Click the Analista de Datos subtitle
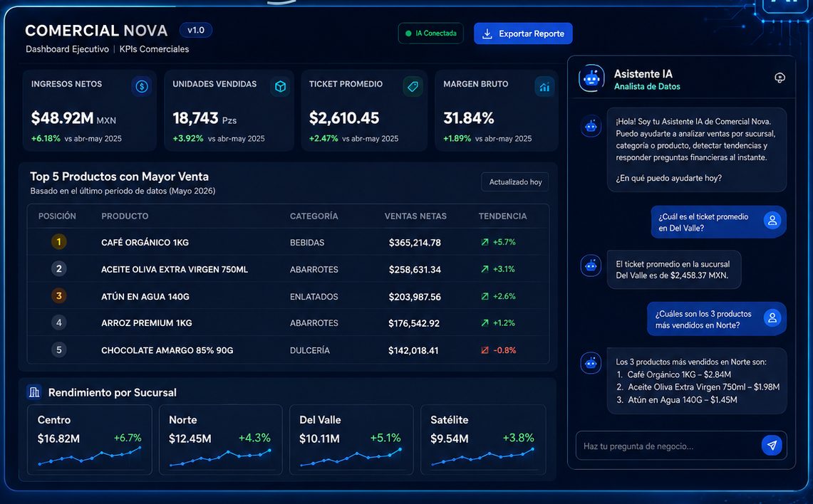This screenshot has width=813, height=504. [x=647, y=87]
